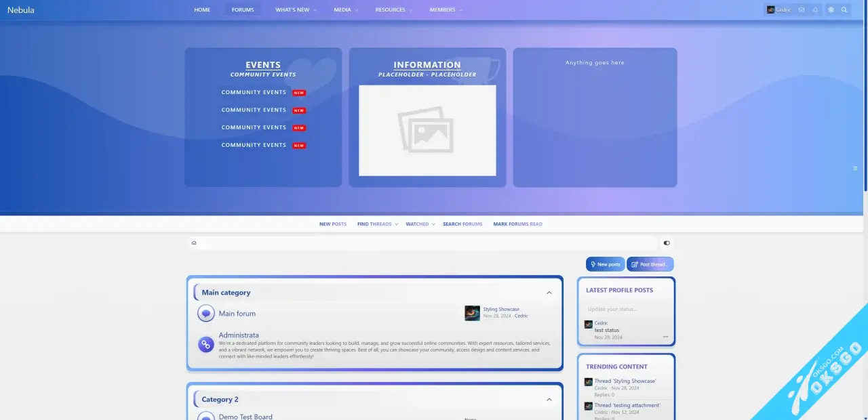Click the Administrata link forum icon
The image size is (868, 420).
[206, 344]
